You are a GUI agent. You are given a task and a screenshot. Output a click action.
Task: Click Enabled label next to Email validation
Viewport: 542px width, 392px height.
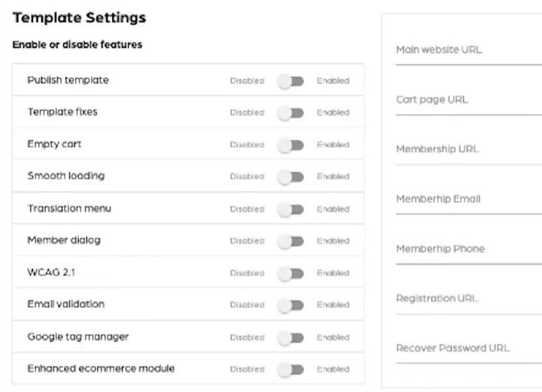333,305
